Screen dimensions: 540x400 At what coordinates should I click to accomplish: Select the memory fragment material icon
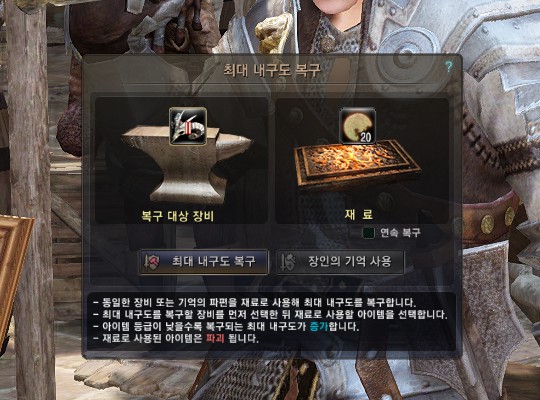pos(357,125)
